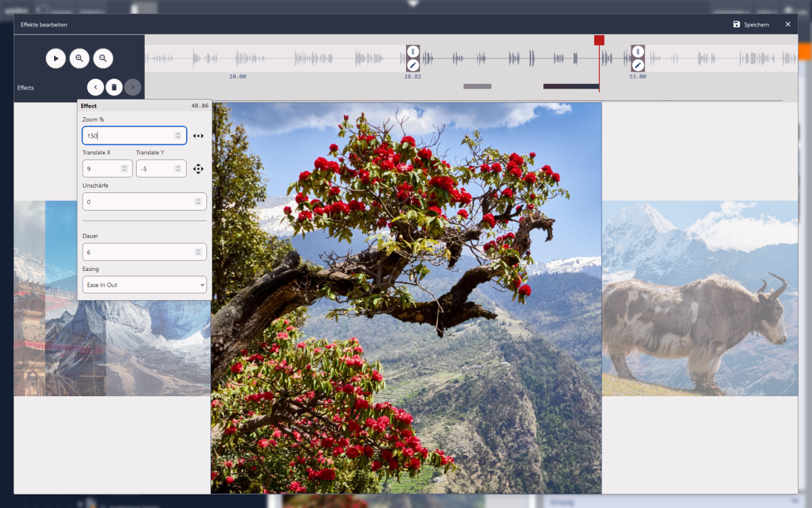Click the red playhead handle
Image resolution: width=812 pixels, height=508 pixels.
pyautogui.click(x=599, y=41)
